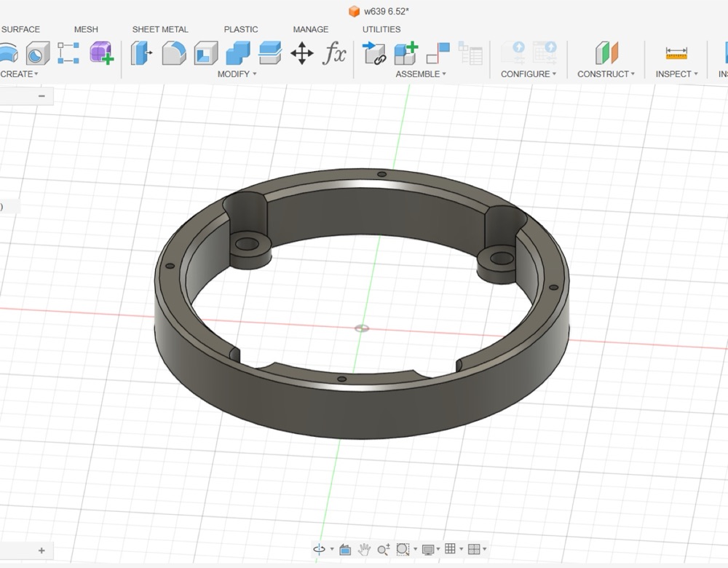Open the Configure dropdown menu
Screen dimensions: 728x568
529,74
